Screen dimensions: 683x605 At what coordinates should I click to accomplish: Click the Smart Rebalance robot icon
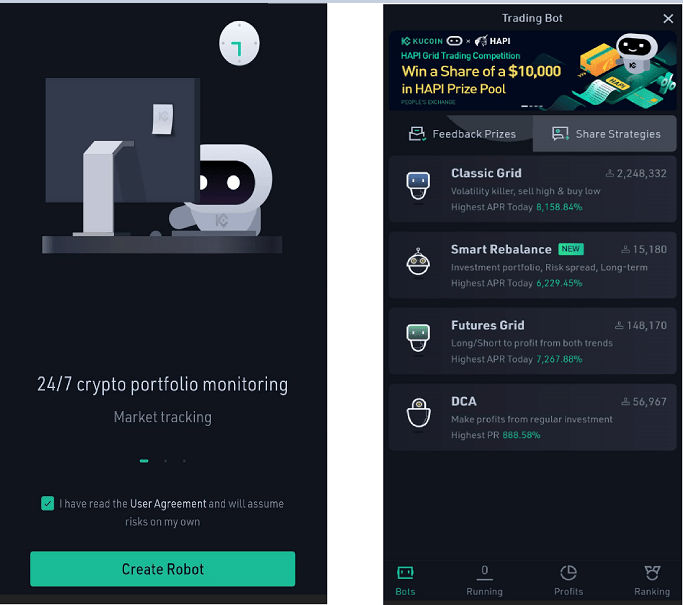(418, 263)
